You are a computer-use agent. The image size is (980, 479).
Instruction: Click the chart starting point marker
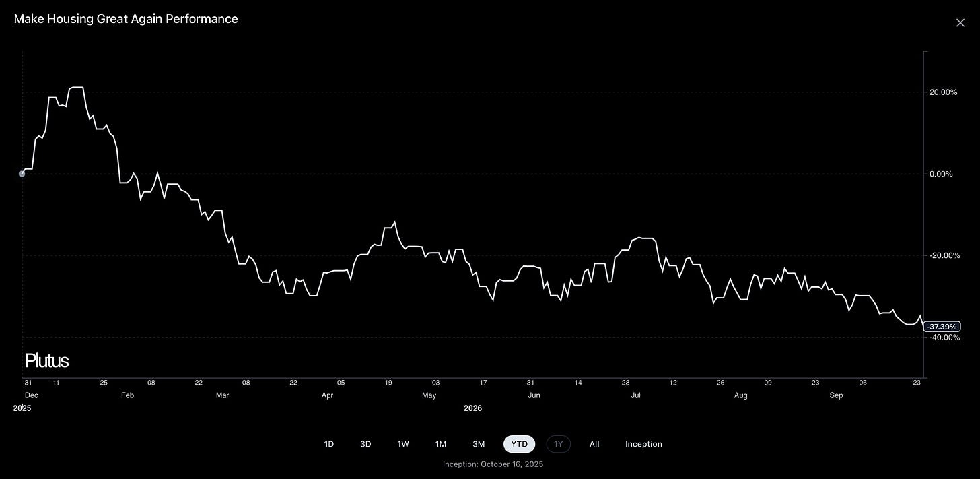point(22,174)
